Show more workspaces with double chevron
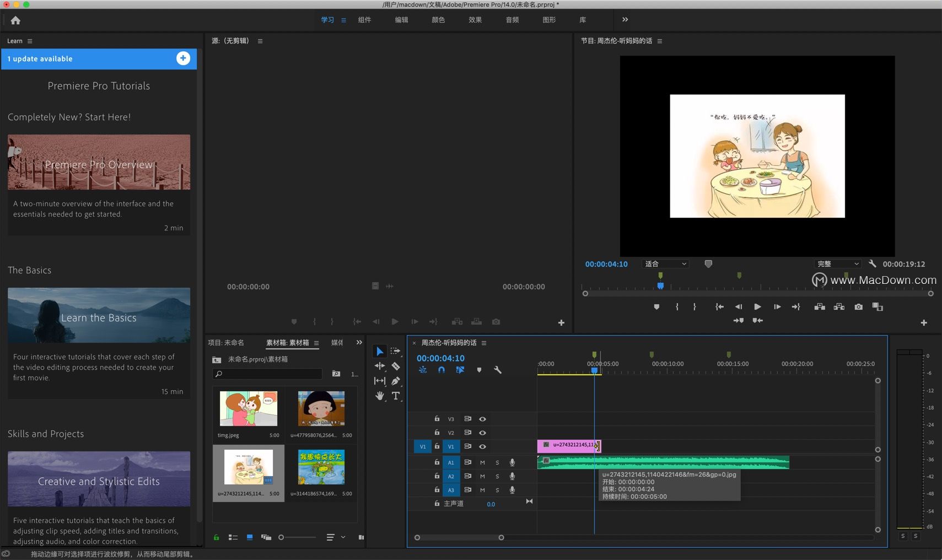 coord(625,20)
